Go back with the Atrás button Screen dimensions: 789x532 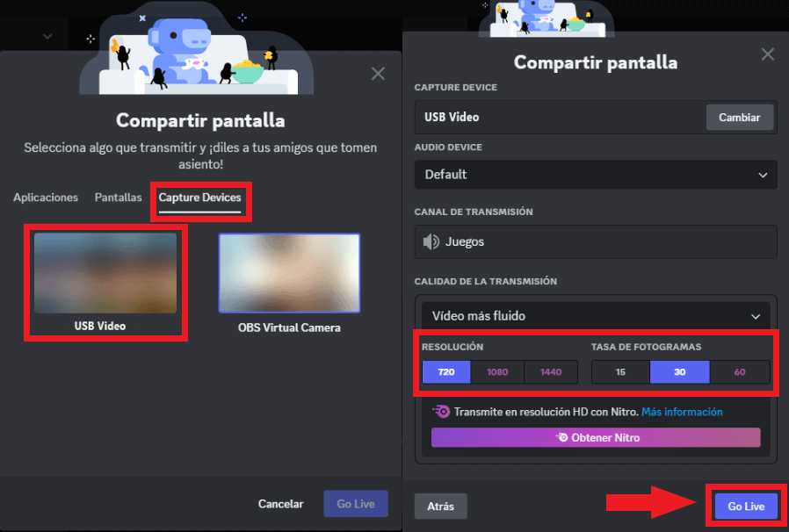point(441,507)
